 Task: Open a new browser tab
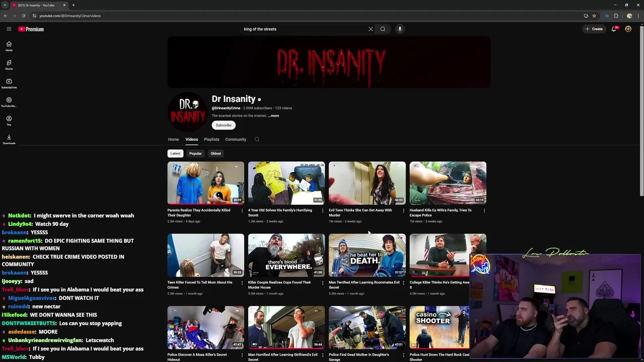(x=73, y=5)
